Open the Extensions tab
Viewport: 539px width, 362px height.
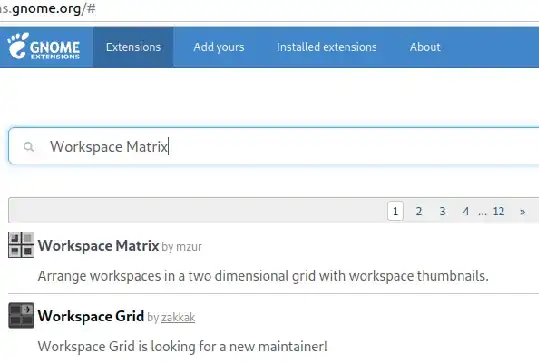tap(133, 47)
